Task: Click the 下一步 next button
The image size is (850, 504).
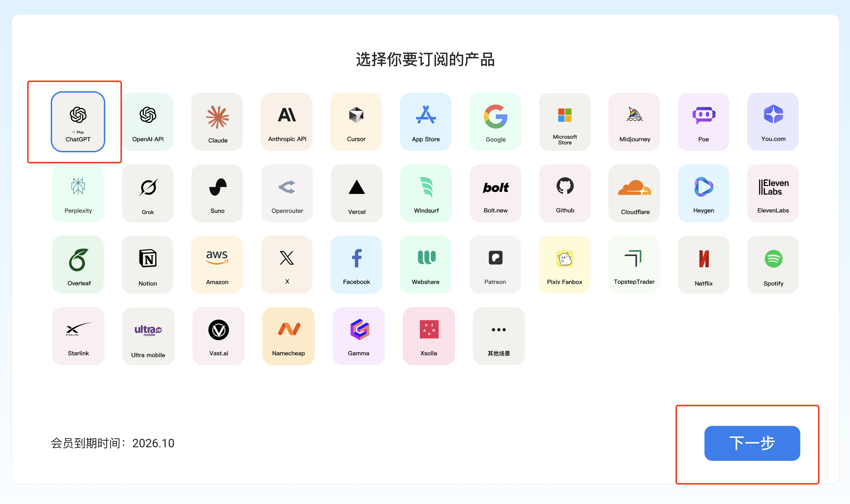Action: click(752, 443)
